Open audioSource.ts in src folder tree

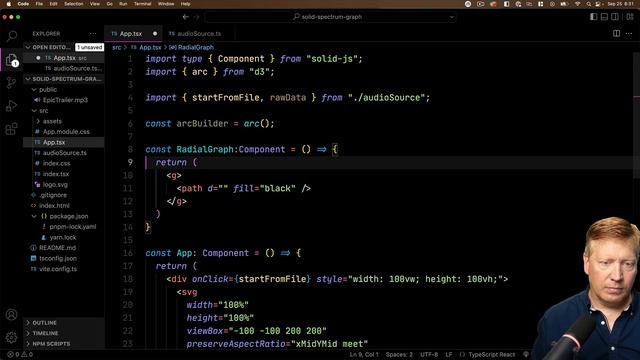[64, 153]
